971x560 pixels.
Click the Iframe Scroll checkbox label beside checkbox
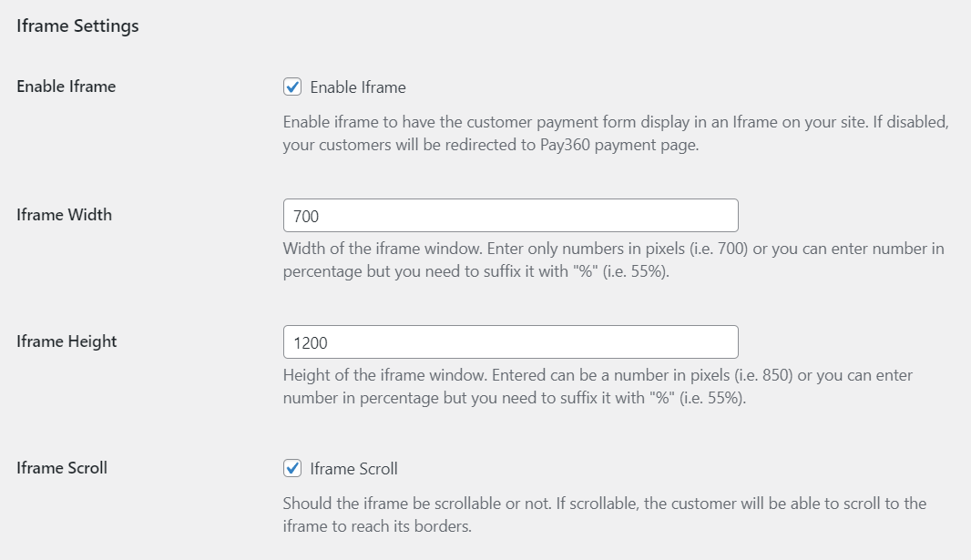tap(355, 468)
